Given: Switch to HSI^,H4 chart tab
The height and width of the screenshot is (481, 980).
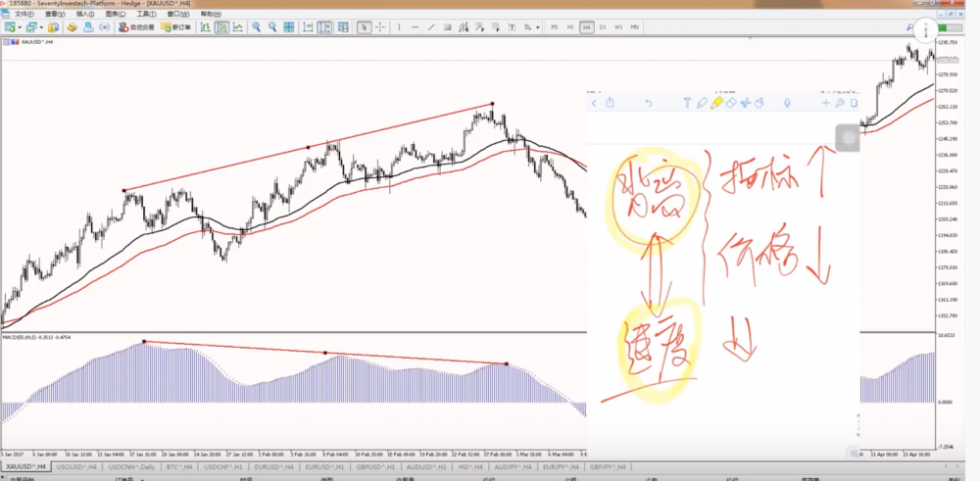Looking at the screenshot, I should coord(470,466).
